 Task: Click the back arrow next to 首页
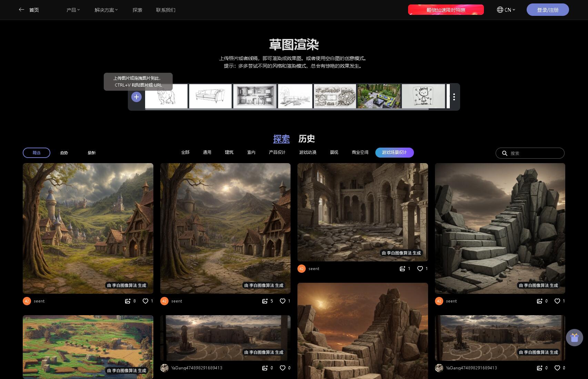click(21, 10)
